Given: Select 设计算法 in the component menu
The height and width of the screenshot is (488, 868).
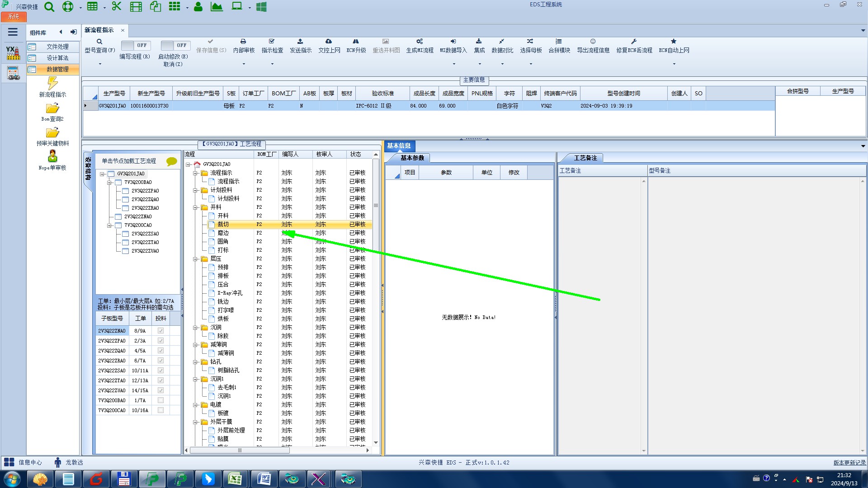Looking at the screenshot, I should 57,58.
